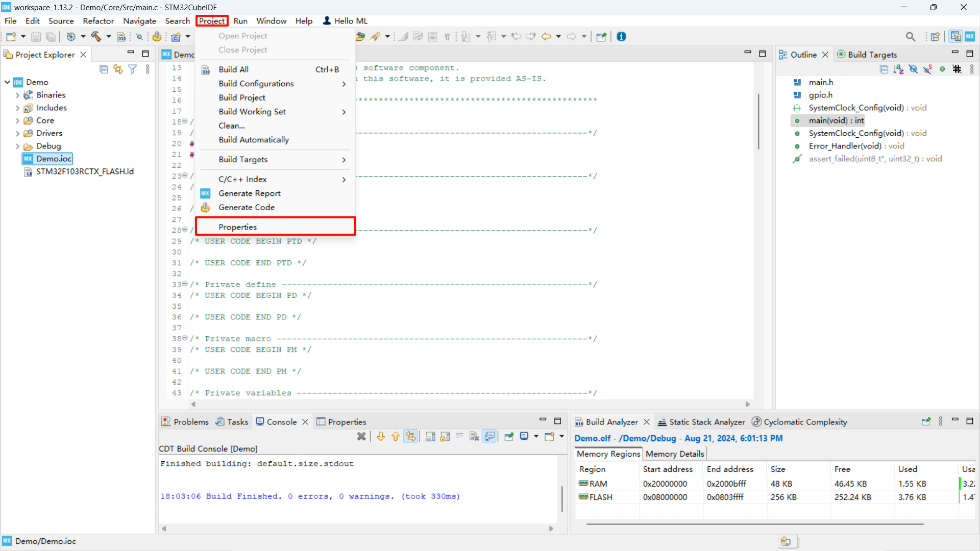Click Build Analyzer export icon
This screenshot has width=980, height=551.
pos(926,422)
